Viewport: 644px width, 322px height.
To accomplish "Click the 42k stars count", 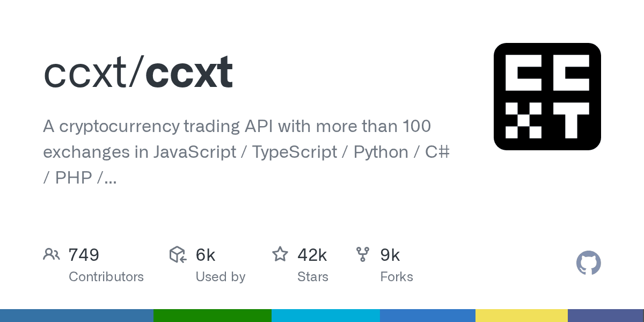I will point(312,255).
